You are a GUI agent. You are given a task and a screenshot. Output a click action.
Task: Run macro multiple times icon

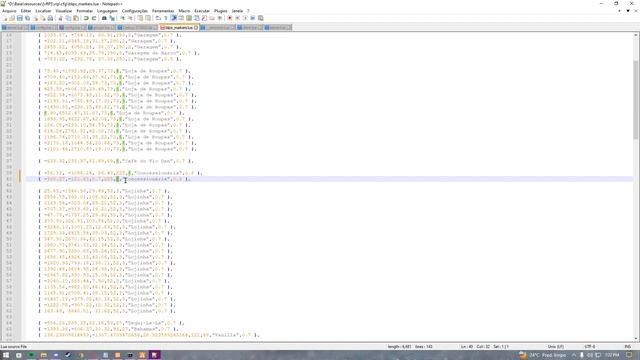click(253, 18)
